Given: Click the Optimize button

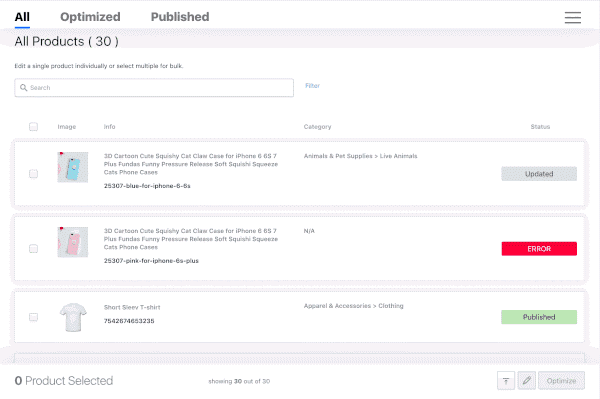Looking at the screenshot, I should click(561, 381).
